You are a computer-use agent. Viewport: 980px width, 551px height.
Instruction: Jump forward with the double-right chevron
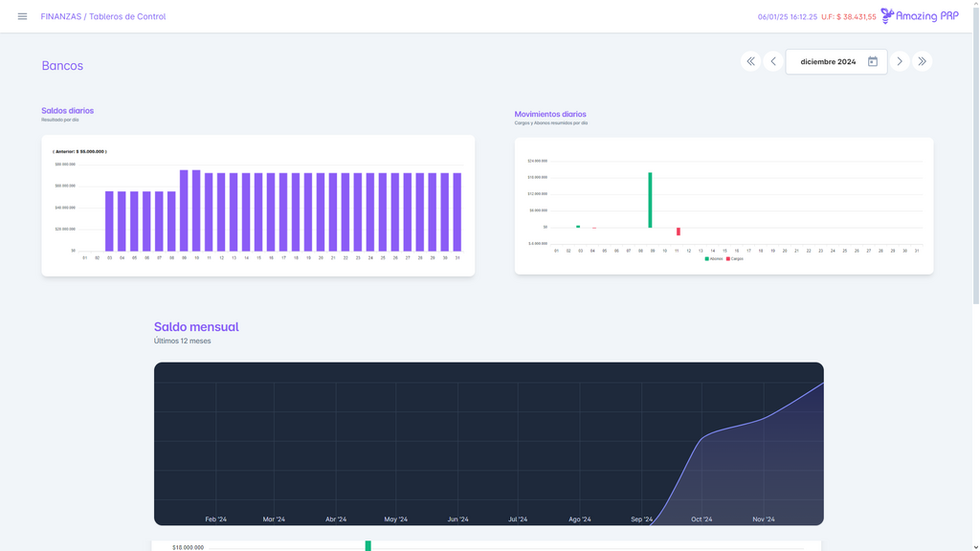coord(923,61)
